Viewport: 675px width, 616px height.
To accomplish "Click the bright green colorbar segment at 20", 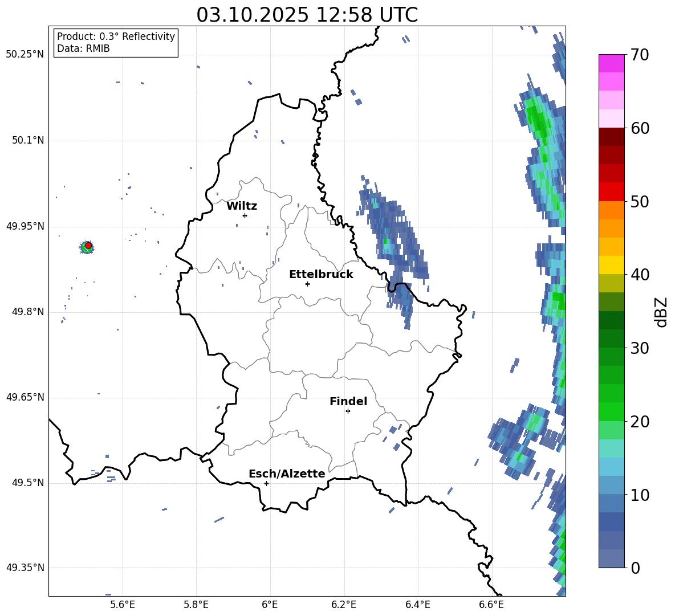I will pyautogui.click(x=611, y=411).
